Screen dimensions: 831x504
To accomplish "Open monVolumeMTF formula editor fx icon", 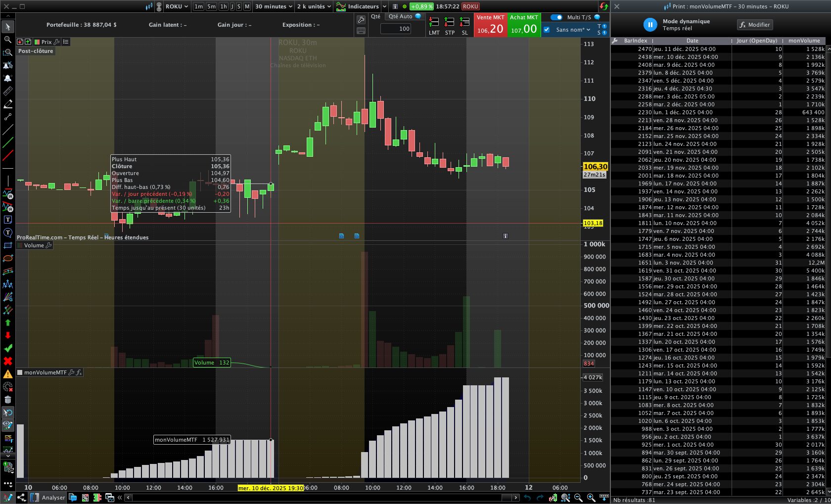I will pos(79,372).
